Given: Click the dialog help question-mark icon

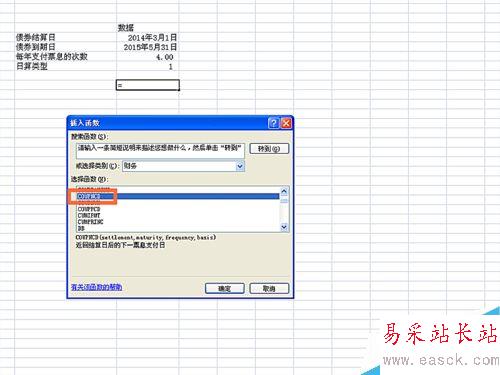Looking at the screenshot, I should [x=273, y=123].
